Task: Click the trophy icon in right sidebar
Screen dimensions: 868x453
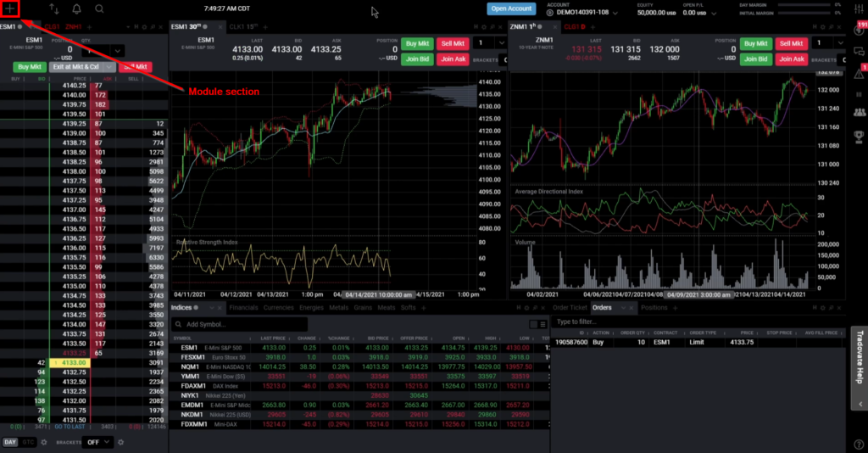Action: pyautogui.click(x=859, y=135)
